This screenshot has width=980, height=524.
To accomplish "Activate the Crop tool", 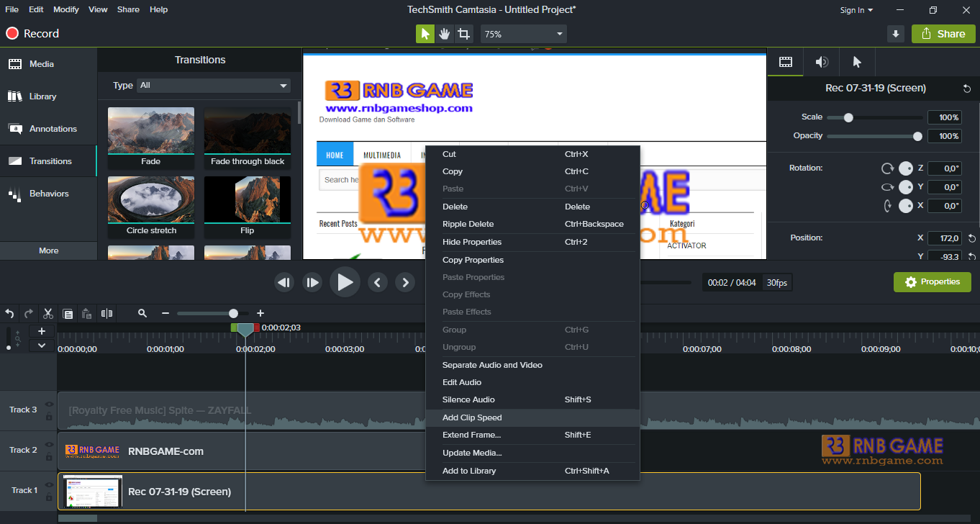I will coord(464,34).
